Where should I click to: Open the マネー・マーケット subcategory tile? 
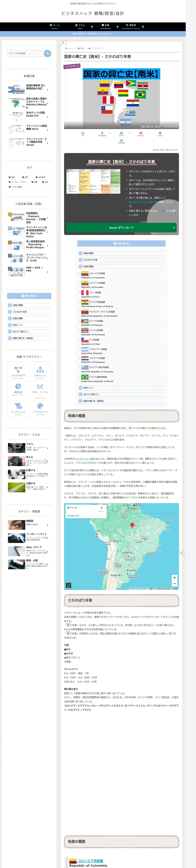[x=40, y=391]
